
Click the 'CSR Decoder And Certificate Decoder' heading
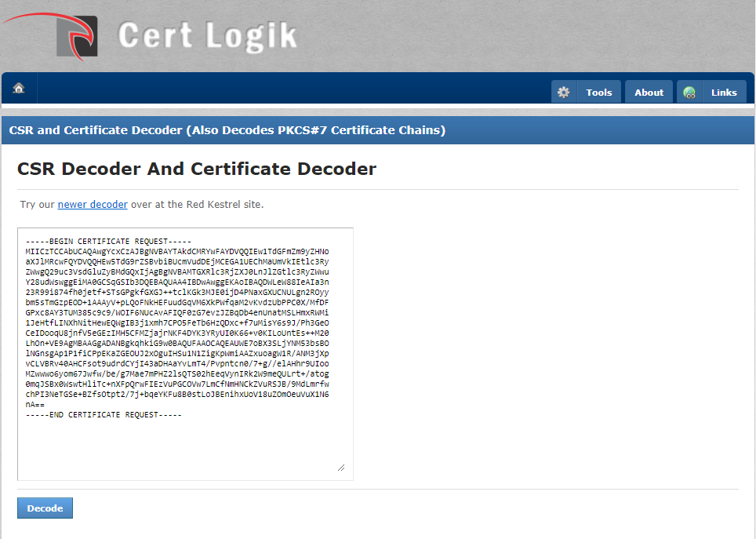click(x=197, y=169)
